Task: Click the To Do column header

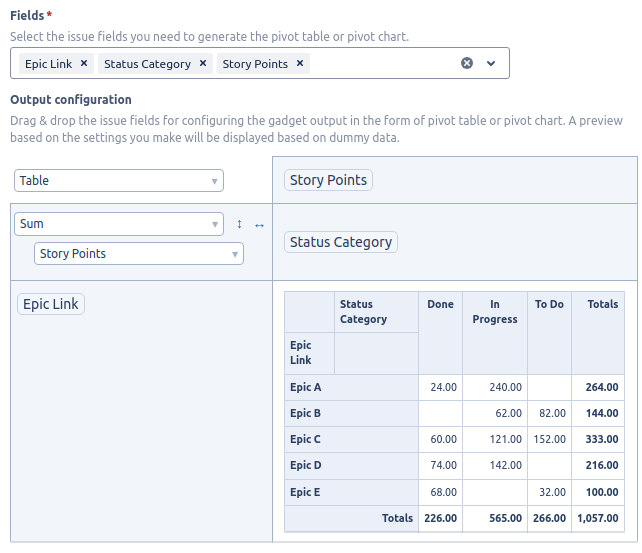Action: [549, 333]
